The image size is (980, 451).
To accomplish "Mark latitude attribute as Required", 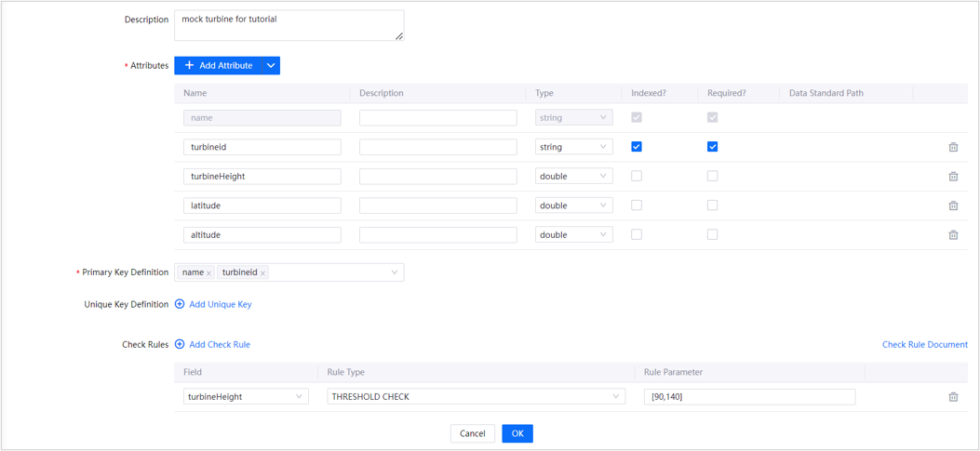I will tap(712, 206).
